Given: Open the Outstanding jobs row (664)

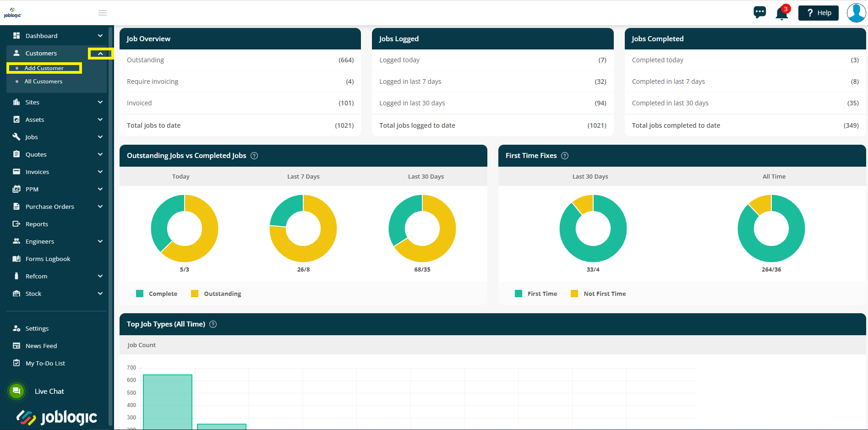Looking at the screenshot, I should coord(240,60).
